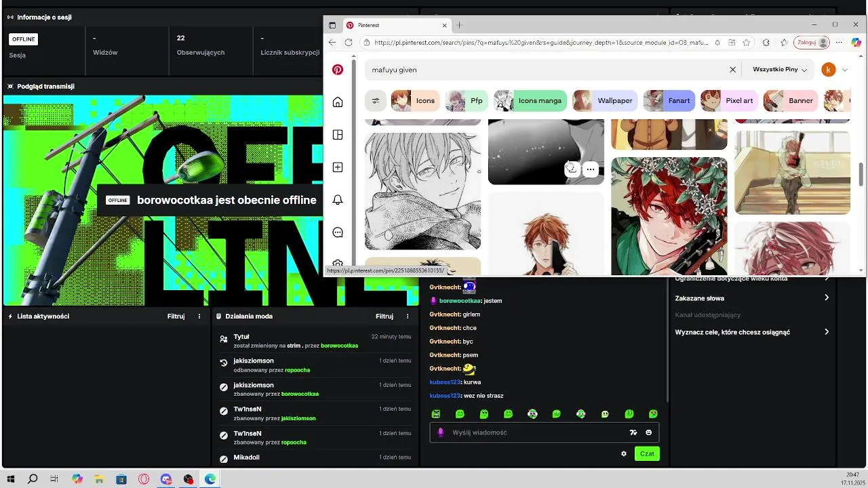Open the Pinterest boards icon in sidebar

click(338, 135)
